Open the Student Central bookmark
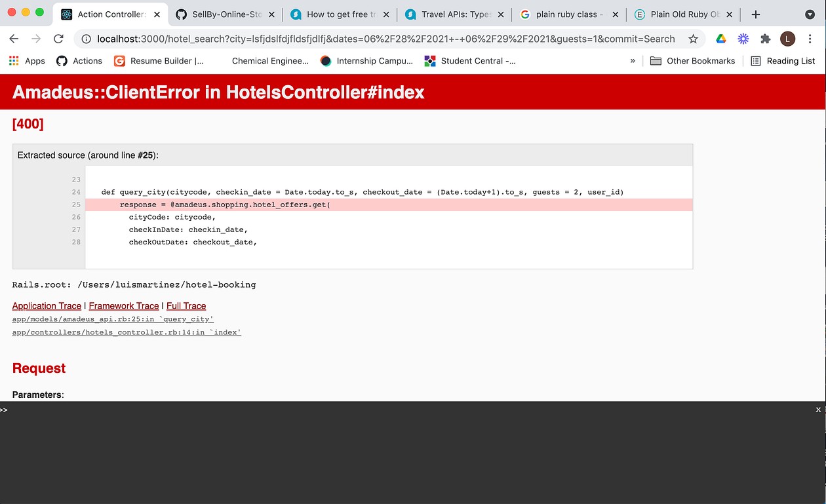826x504 pixels. pyautogui.click(x=470, y=61)
